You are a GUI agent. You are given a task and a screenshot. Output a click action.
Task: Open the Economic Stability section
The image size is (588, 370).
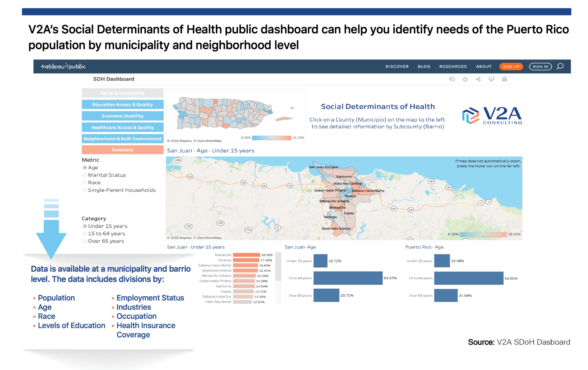[123, 116]
